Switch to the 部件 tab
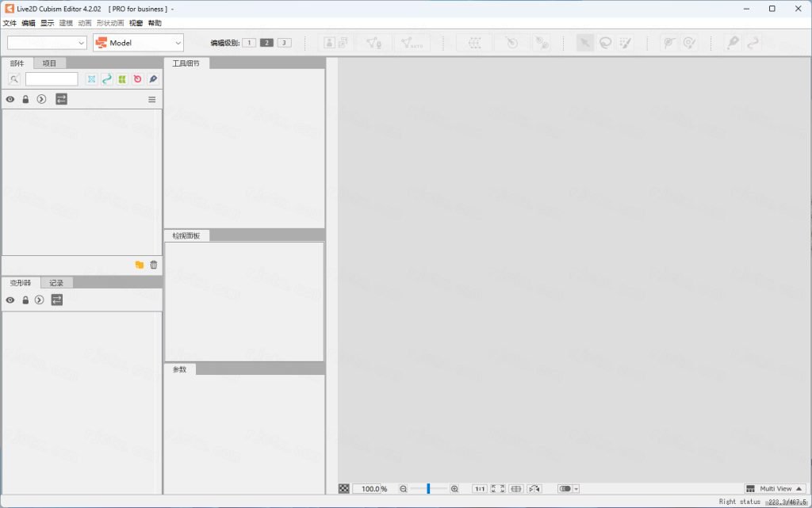Viewport: 812px width, 508px height. point(17,63)
